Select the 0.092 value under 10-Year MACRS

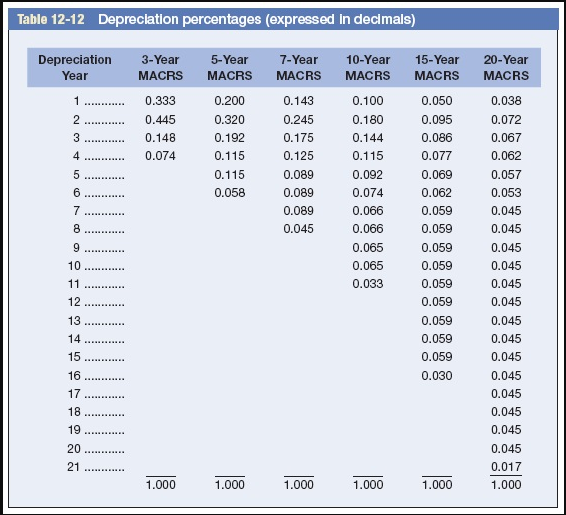pyautogui.click(x=368, y=175)
